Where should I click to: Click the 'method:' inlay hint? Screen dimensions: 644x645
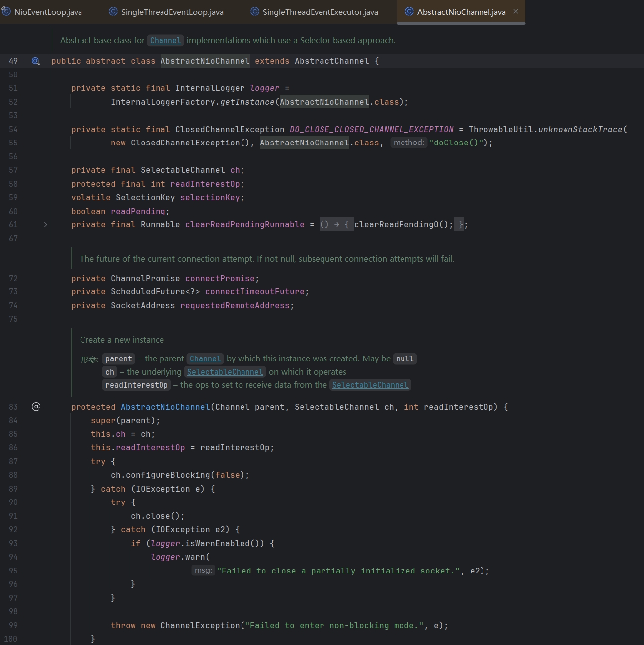point(409,143)
